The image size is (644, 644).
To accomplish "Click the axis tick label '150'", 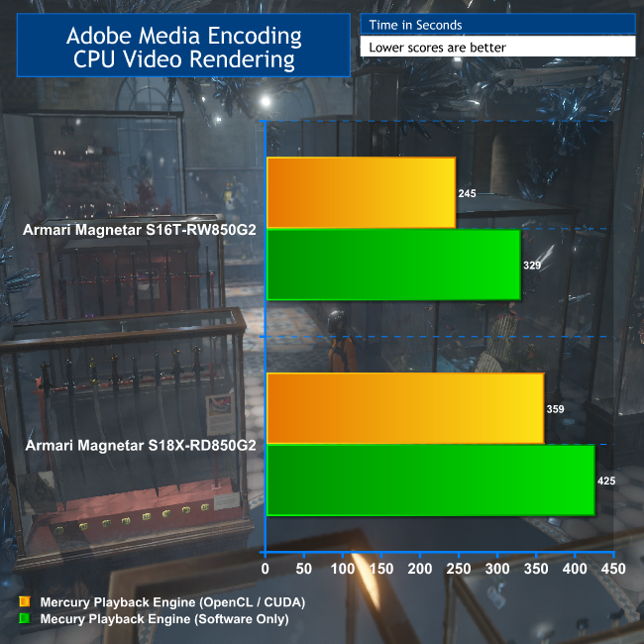I will [381, 569].
